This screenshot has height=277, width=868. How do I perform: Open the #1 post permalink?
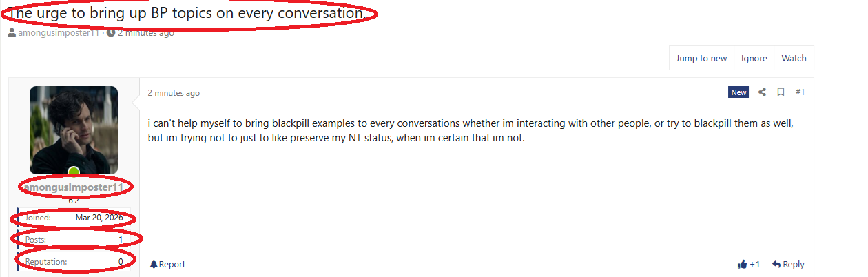point(800,92)
